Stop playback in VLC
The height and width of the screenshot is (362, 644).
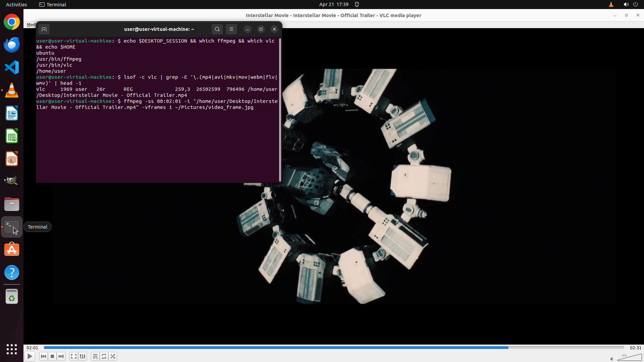[x=52, y=356]
